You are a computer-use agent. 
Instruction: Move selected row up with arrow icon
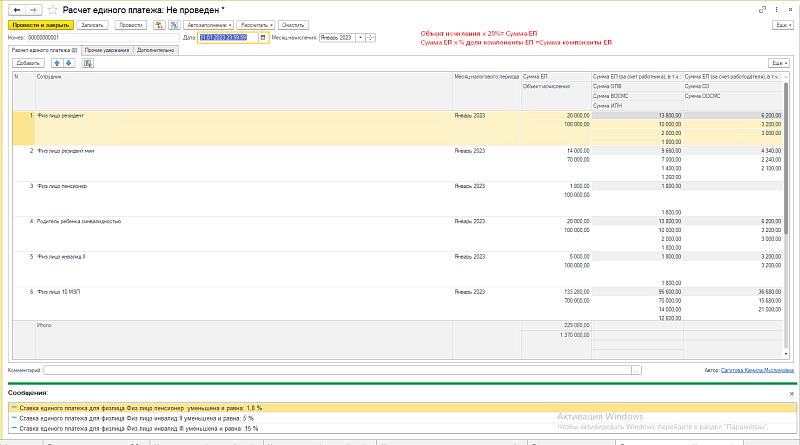tap(56, 62)
